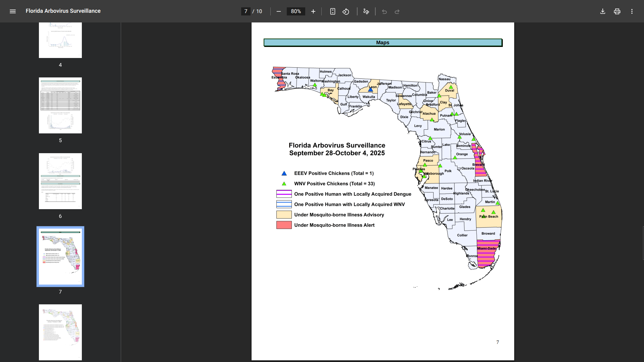This screenshot has height=362, width=644.
Task: Click the redo arrow icon
Action: pyautogui.click(x=397, y=11)
